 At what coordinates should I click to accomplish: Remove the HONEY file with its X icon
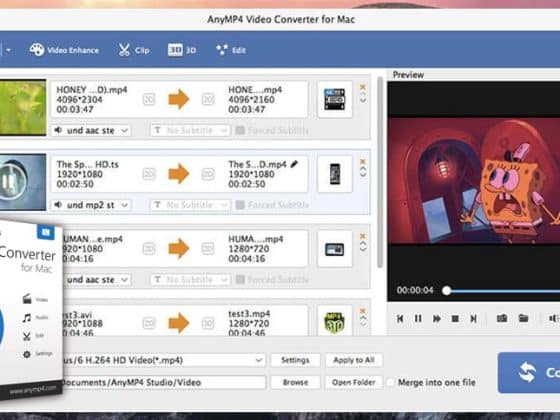click(x=363, y=87)
